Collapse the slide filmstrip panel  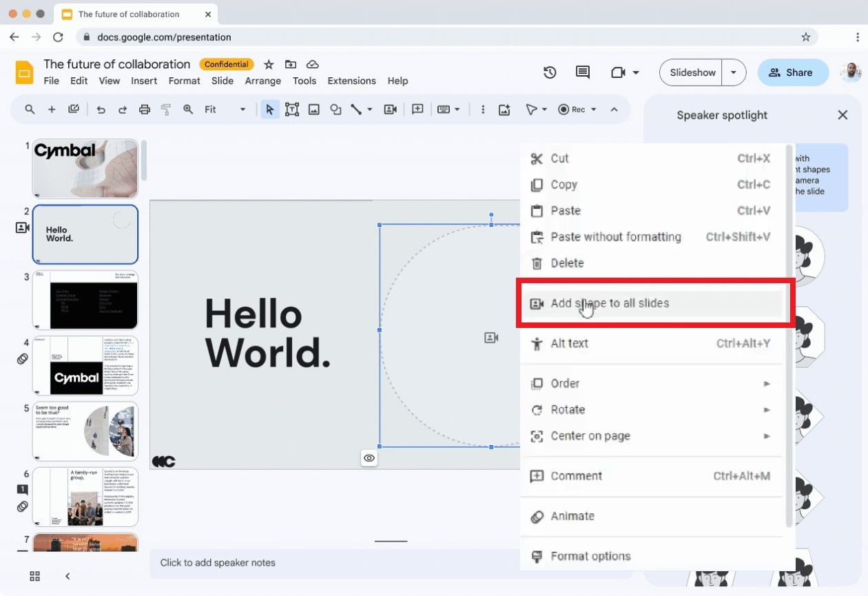tap(68, 576)
